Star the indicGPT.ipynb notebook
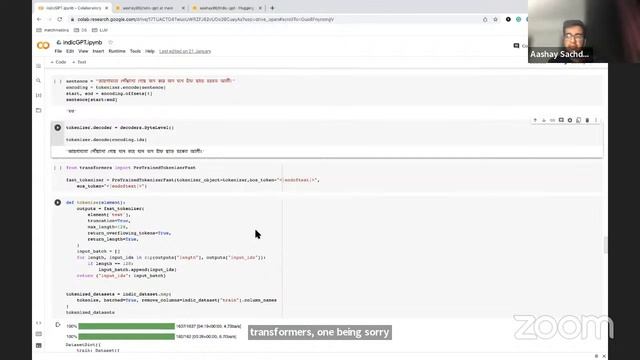This screenshot has width=640, height=360. (x=110, y=42)
